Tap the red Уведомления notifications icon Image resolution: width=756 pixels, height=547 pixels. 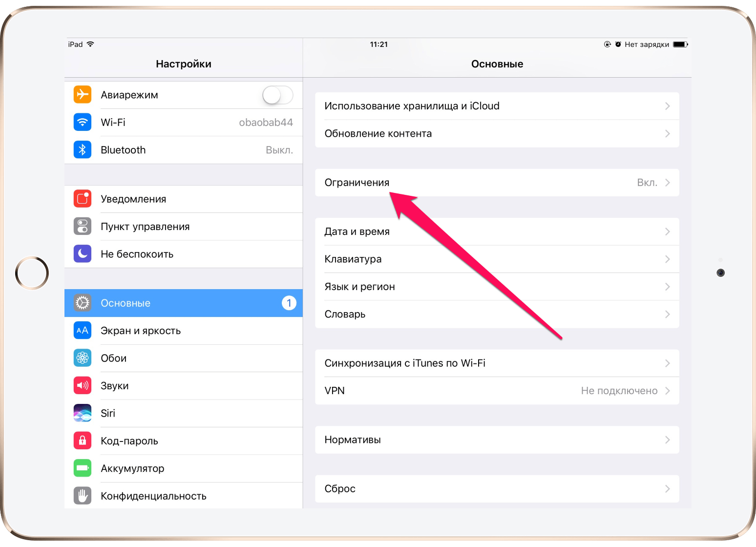click(83, 199)
